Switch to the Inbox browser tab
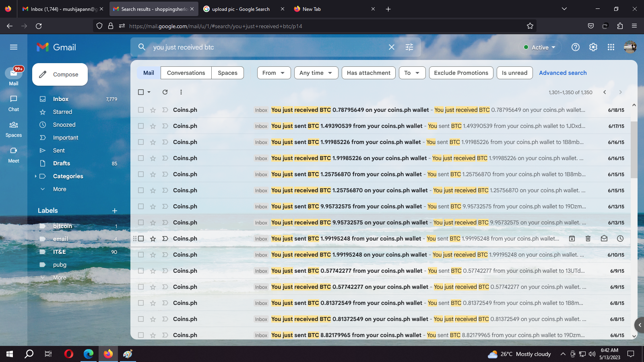 63,9
